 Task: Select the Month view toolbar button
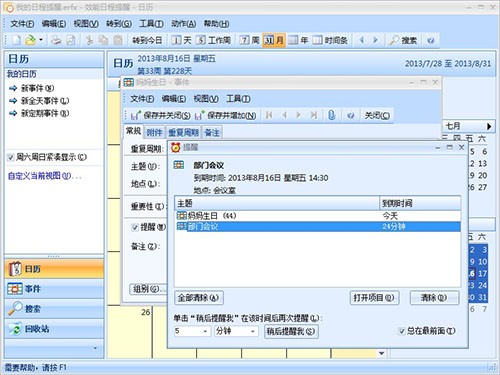pos(274,40)
